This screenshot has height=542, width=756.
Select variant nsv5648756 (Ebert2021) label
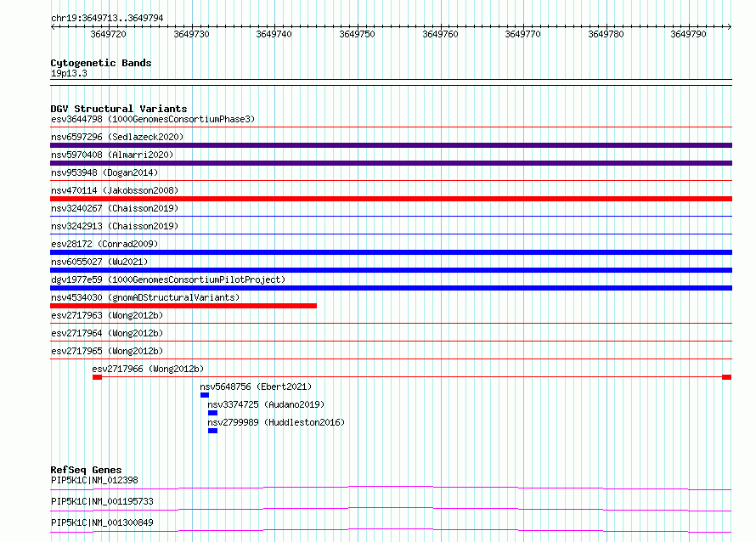pos(256,387)
